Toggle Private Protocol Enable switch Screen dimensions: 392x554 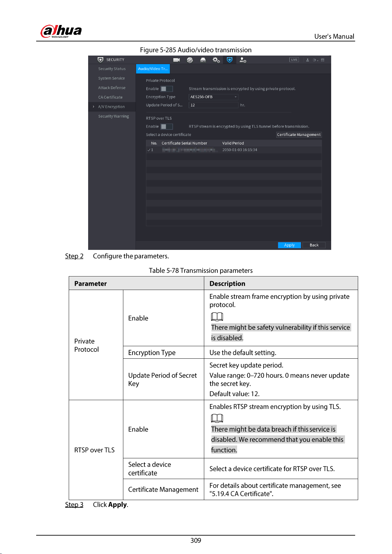click(x=167, y=89)
